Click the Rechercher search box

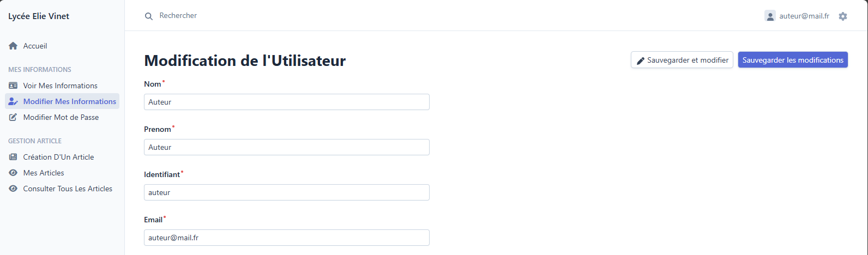[218, 16]
